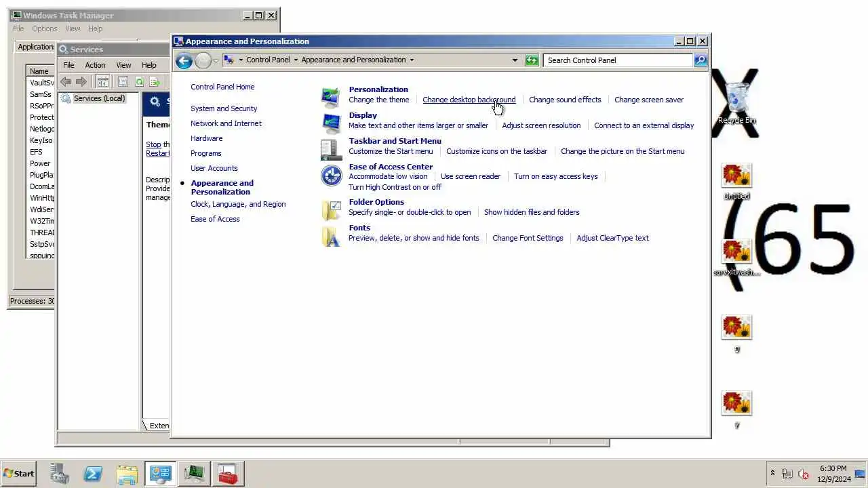Click the Stop service link in Services
This screenshot has height=488, width=868.
(153, 144)
